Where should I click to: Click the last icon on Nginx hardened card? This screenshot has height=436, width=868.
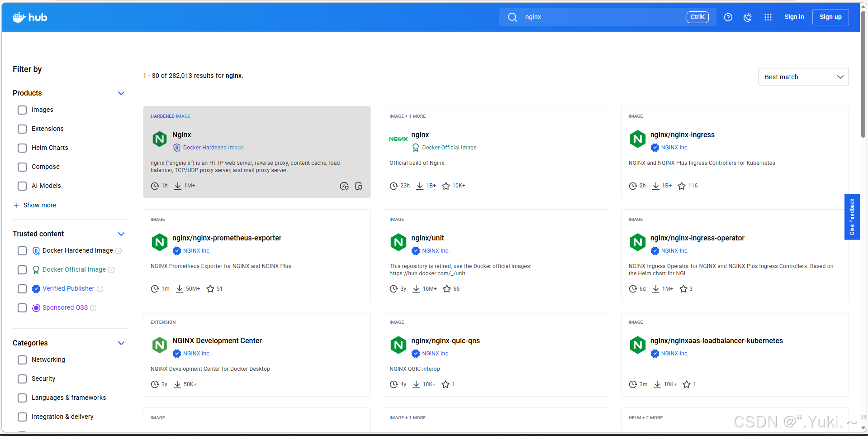click(359, 186)
